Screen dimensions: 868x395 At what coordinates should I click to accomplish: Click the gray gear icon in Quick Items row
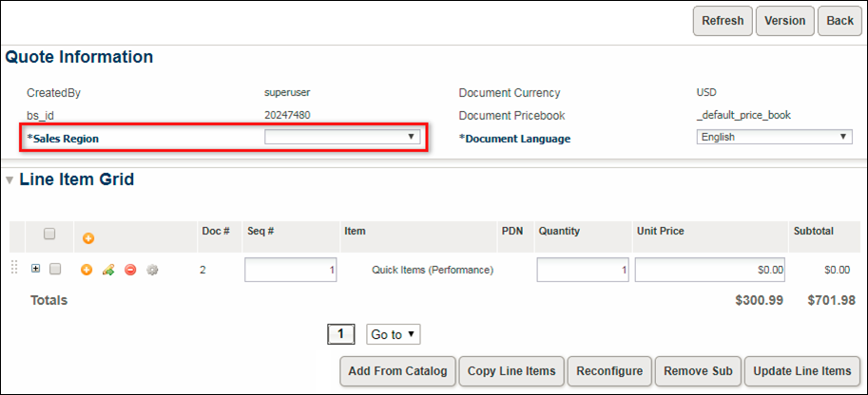click(x=152, y=270)
